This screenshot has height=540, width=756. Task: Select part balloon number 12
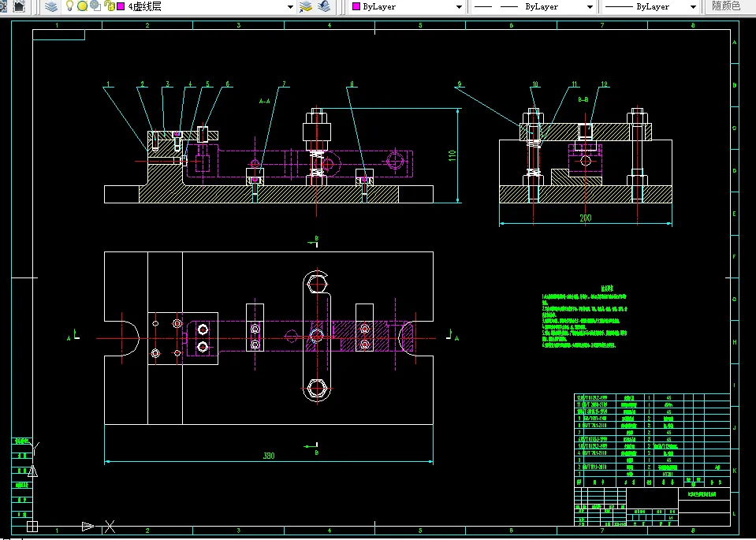tap(604, 84)
